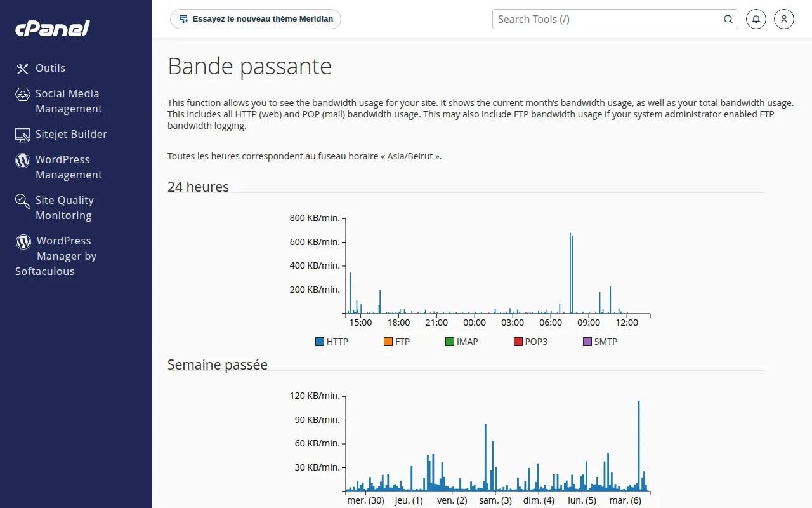Click the tallest bar in Semaine passée chart

click(x=639, y=446)
